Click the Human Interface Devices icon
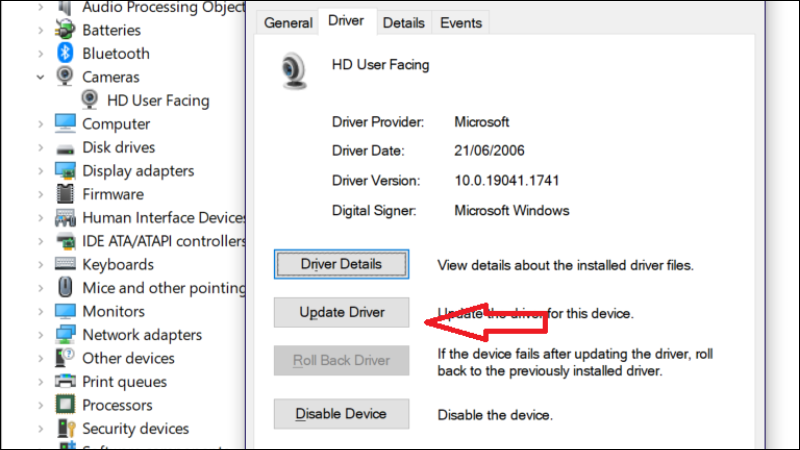Screen dimensions: 800x450 pyautogui.click(x=65, y=218)
